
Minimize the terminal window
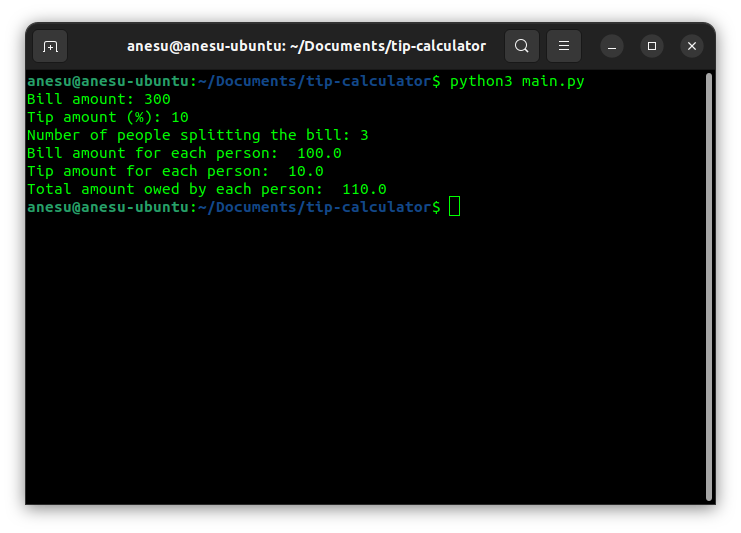click(x=612, y=46)
